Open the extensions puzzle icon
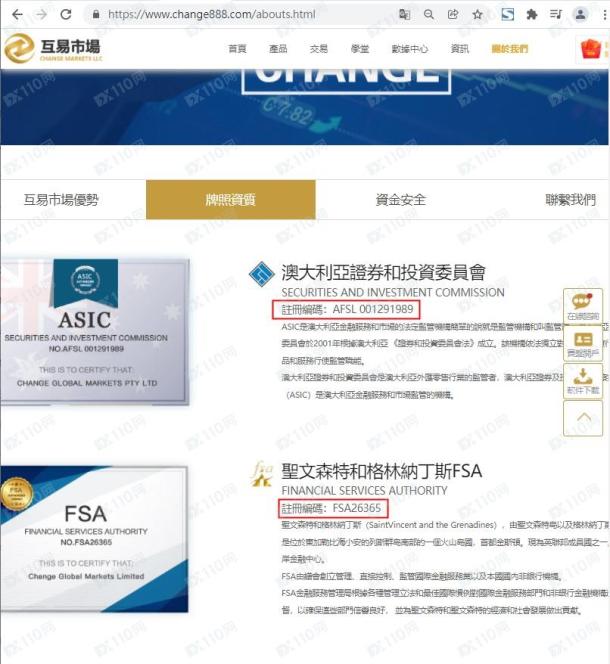 [532, 14]
